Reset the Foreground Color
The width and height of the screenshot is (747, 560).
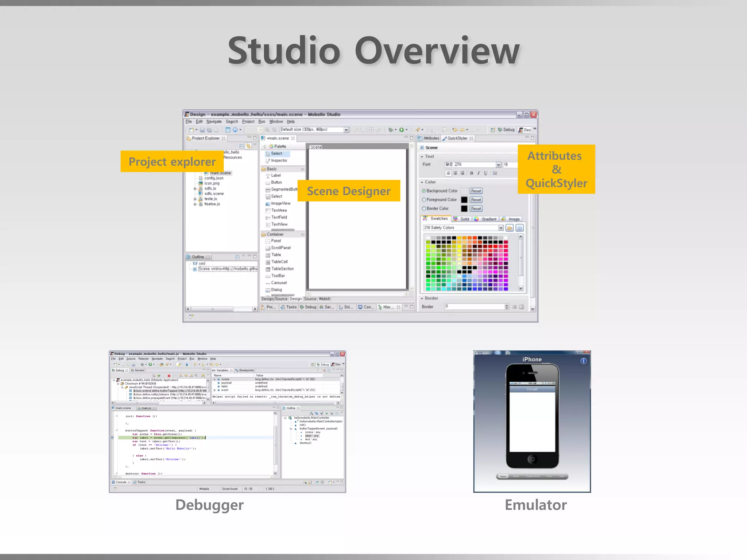click(476, 200)
